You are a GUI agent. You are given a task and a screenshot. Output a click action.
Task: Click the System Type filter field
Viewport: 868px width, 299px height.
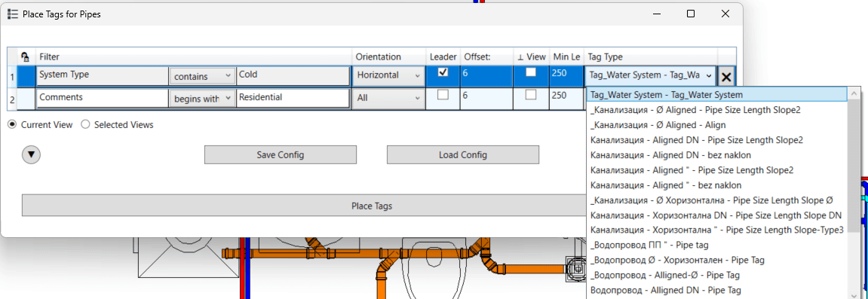coord(103,76)
